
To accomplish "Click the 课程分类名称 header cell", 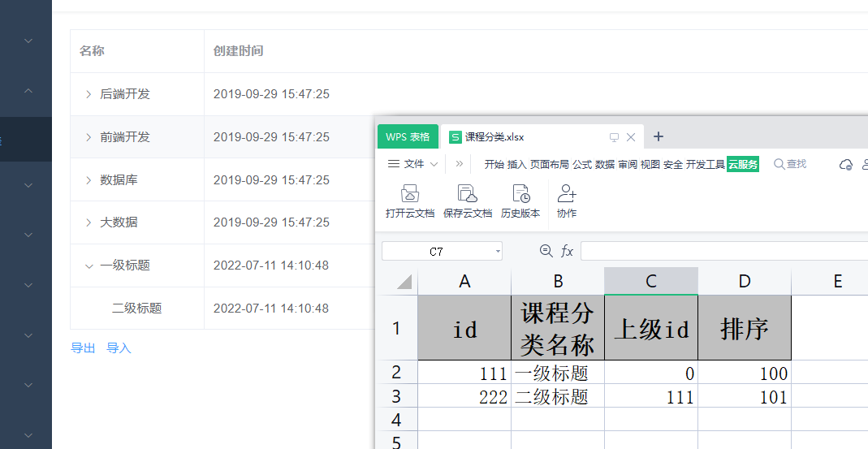I will (558, 328).
